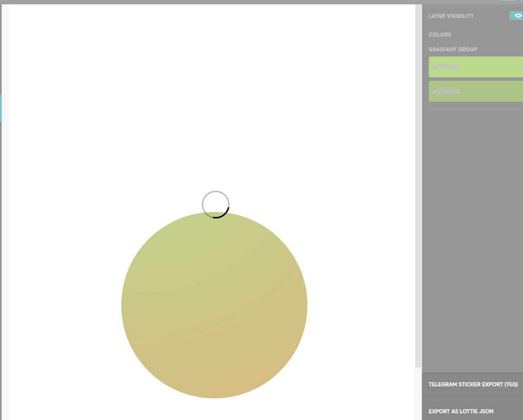This screenshot has width=523, height=420.
Task: Click TELEGRAM STICKER EXPORT (TGS)
Action: coord(473,384)
